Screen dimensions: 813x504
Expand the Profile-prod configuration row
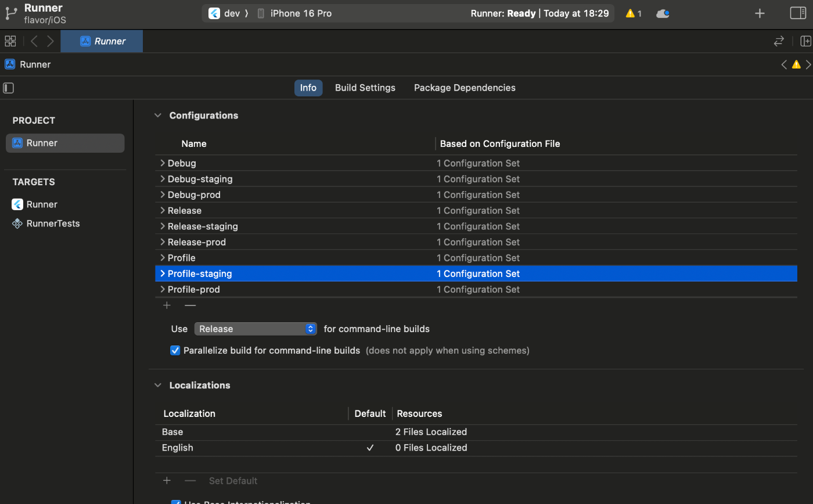pyautogui.click(x=163, y=289)
